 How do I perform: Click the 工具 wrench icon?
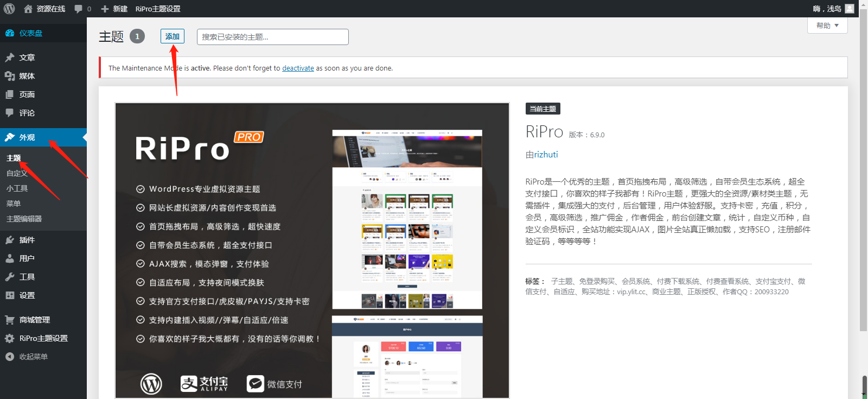10,277
